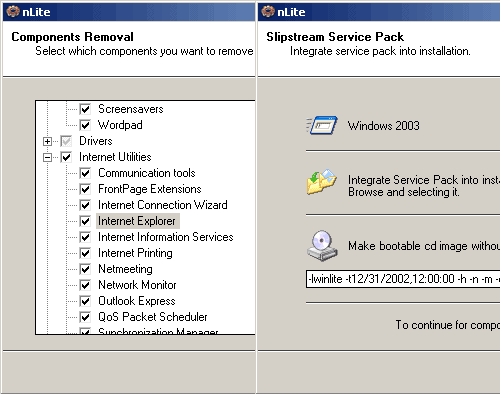Click the nLite logo in Slipstream window title bar
Viewport: 500px width, 394px height.
268,12
